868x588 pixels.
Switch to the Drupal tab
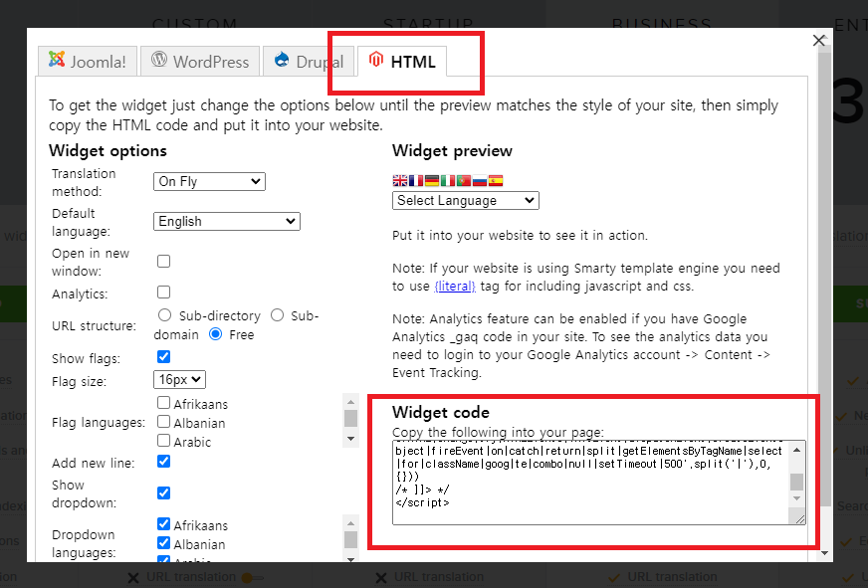(x=309, y=61)
